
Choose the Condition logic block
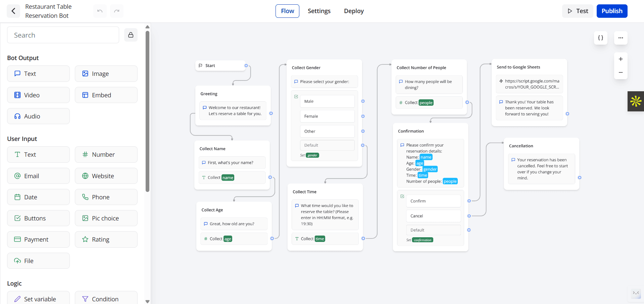pyautogui.click(x=106, y=299)
